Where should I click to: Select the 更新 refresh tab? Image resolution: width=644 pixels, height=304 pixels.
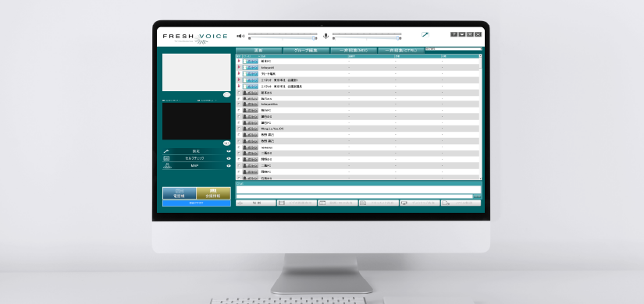click(x=258, y=51)
